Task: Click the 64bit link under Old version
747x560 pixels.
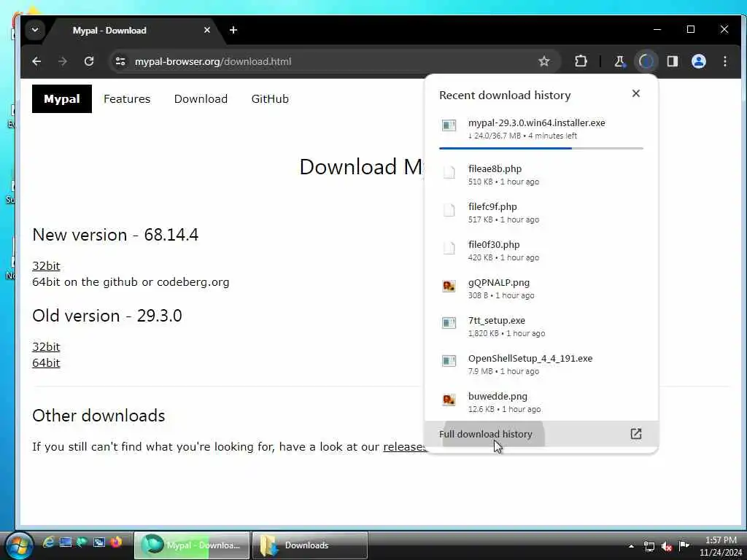Action: coord(46,363)
